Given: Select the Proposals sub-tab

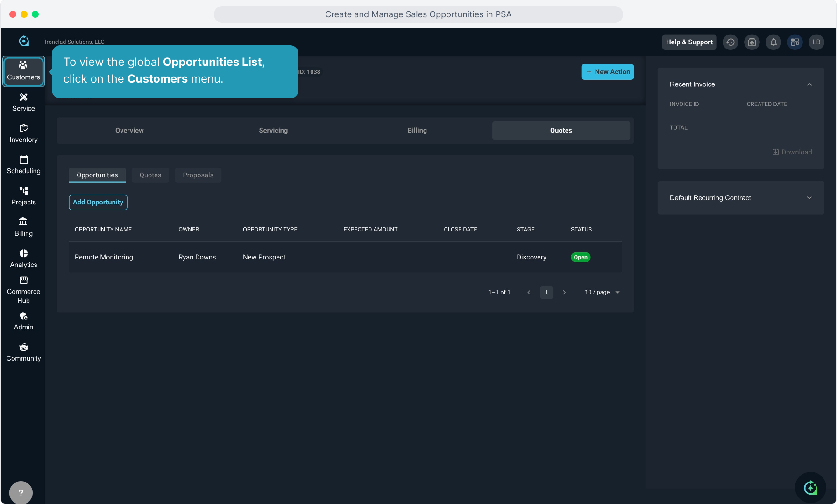Looking at the screenshot, I should pyautogui.click(x=198, y=175).
